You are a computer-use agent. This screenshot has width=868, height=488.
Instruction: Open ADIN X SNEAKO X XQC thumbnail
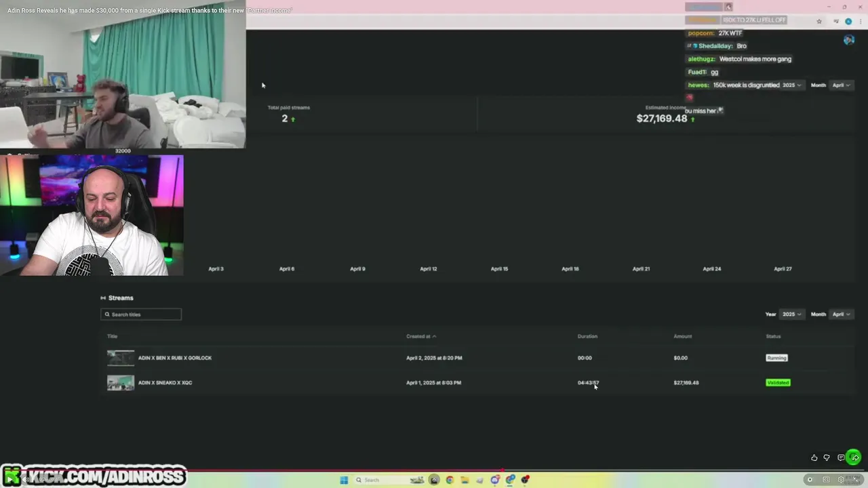(121, 383)
